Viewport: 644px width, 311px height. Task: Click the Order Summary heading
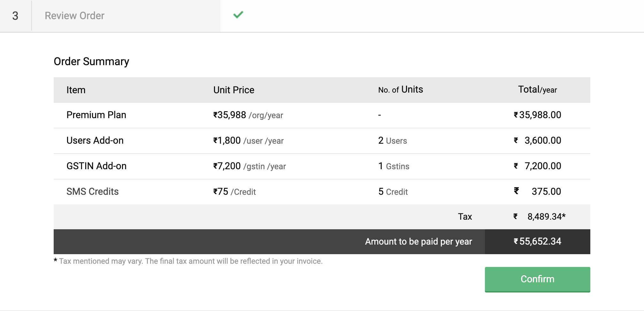pyautogui.click(x=91, y=61)
